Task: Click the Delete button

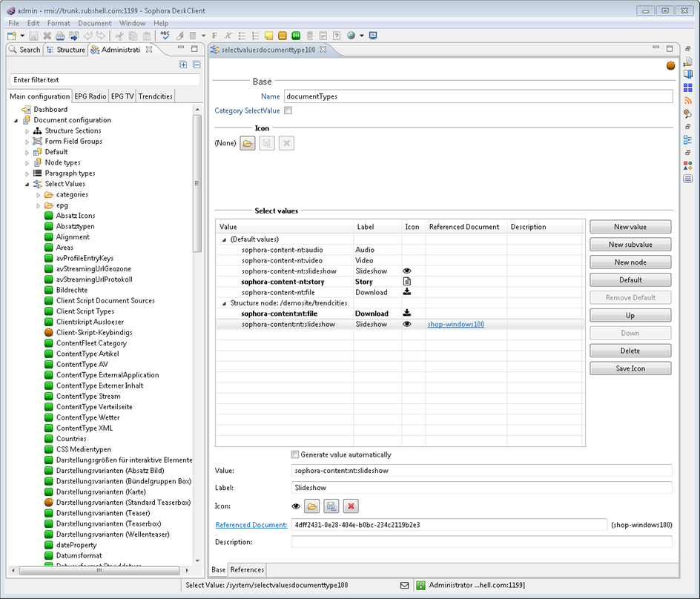Action: click(x=630, y=351)
